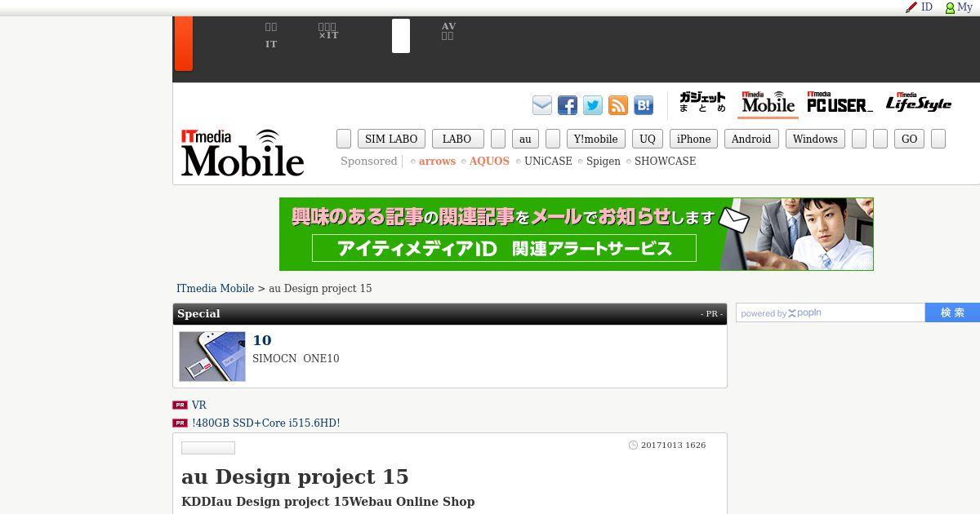Open the Special SIM card thumbnail

click(x=212, y=357)
